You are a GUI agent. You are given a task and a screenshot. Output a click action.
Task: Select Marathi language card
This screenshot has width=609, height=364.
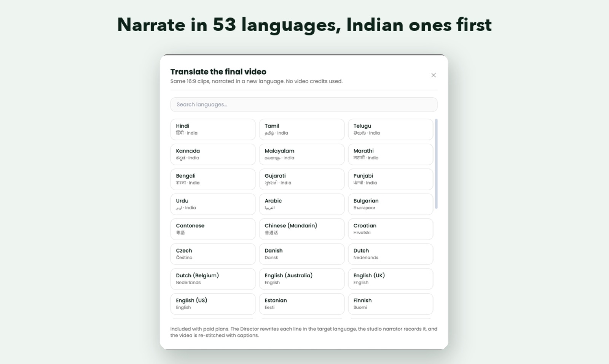391,154
